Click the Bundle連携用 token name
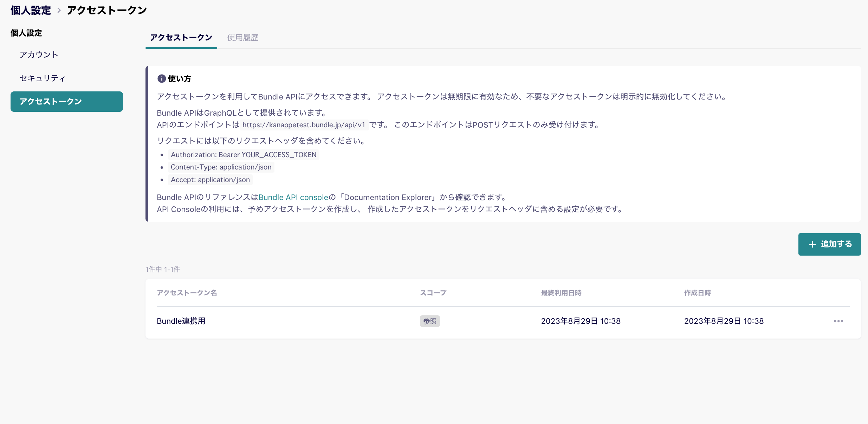868x424 pixels. point(181,321)
